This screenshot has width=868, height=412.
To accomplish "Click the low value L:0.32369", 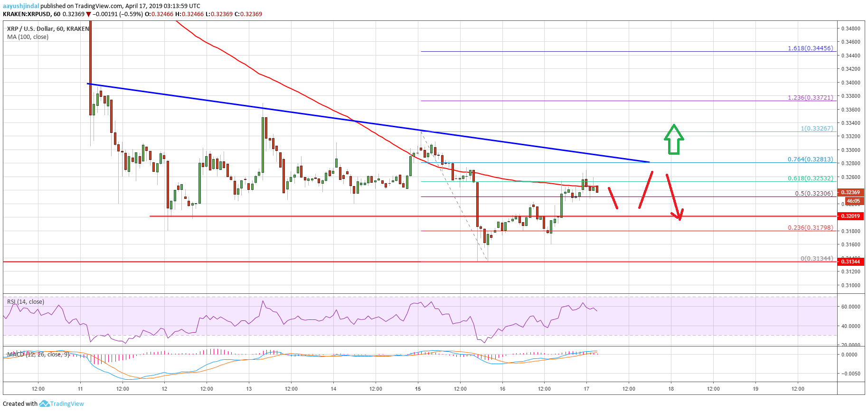I will coord(219,14).
